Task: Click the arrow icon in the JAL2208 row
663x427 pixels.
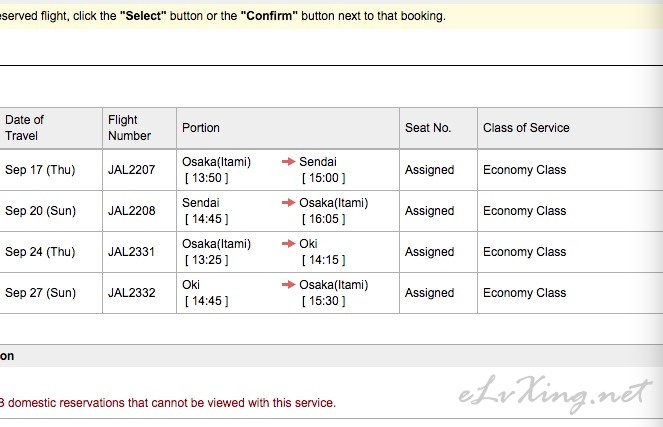Action: pos(289,203)
